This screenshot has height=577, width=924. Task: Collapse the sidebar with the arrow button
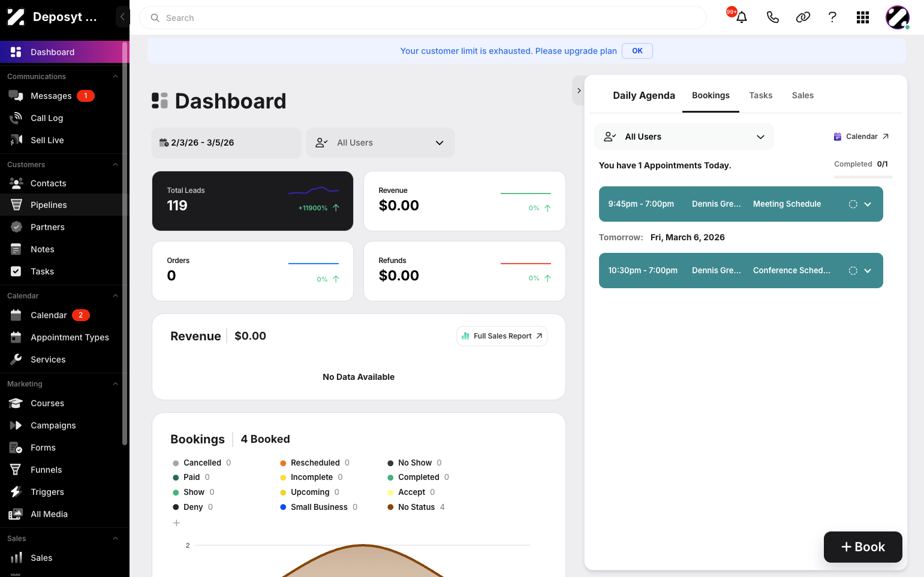pyautogui.click(x=122, y=17)
